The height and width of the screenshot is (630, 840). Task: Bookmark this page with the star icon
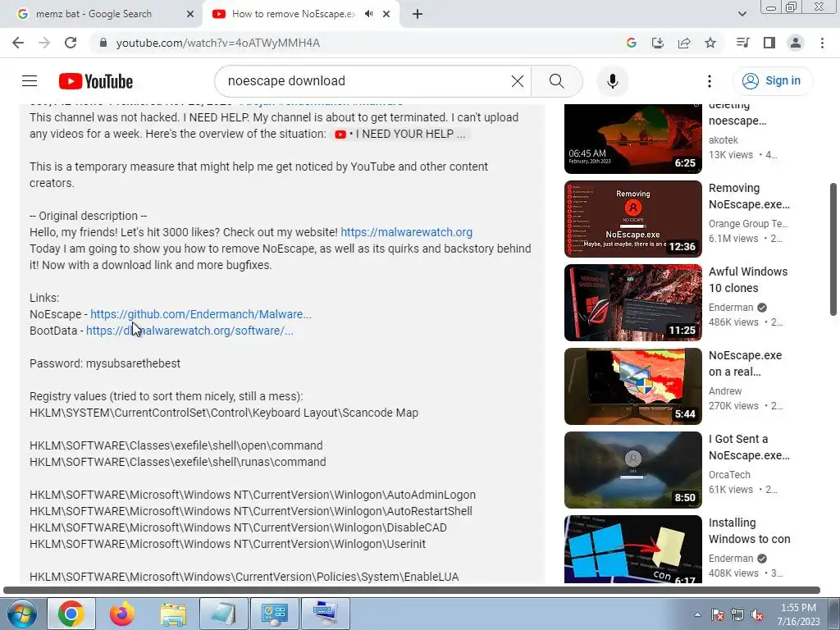pyautogui.click(x=710, y=43)
